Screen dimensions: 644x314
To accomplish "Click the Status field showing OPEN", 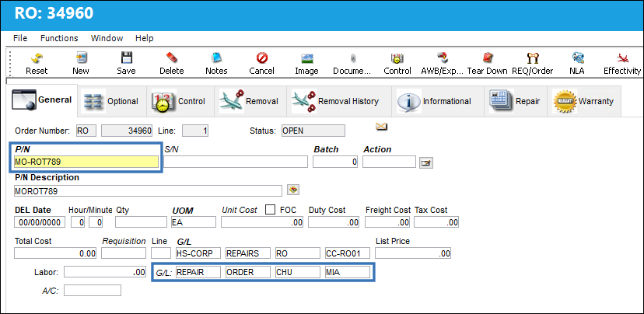I will [x=313, y=131].
